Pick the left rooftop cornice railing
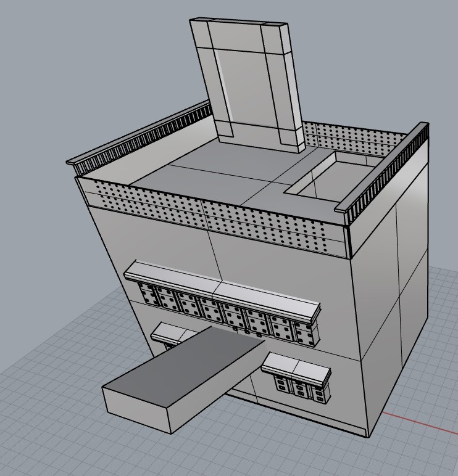This screenshot has width=458, height=476. pyautogui.click(x=139, y=139)
